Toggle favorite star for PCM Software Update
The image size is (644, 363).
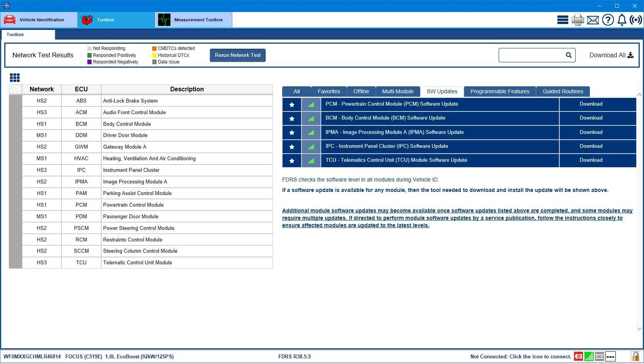[x=292, y=104]
